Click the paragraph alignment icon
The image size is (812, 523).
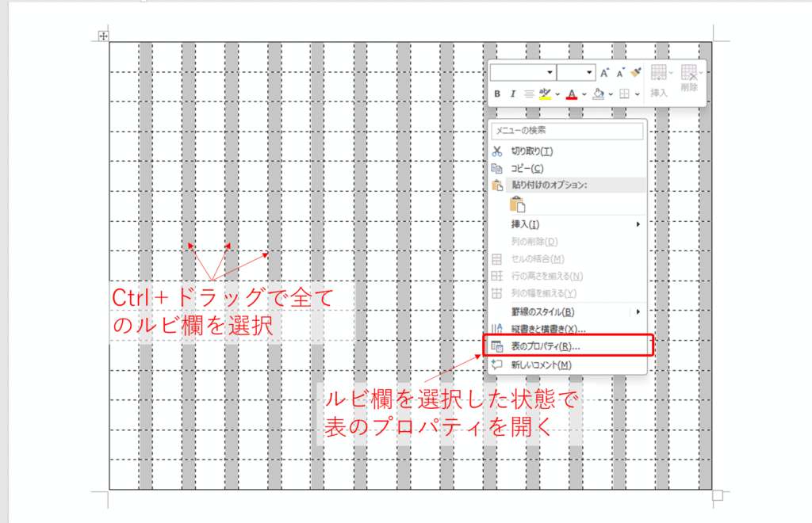coord(529,94)
